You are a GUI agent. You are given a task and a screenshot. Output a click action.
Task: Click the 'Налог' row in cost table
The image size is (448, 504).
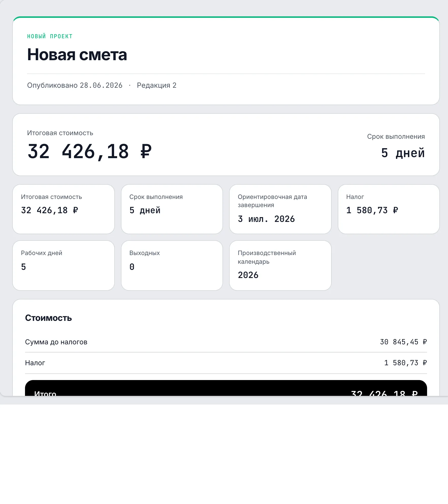226,363
